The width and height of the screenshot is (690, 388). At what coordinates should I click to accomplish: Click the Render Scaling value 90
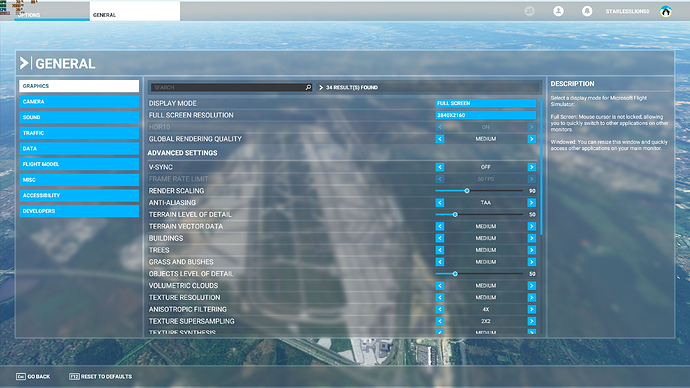tap(532, 191)
